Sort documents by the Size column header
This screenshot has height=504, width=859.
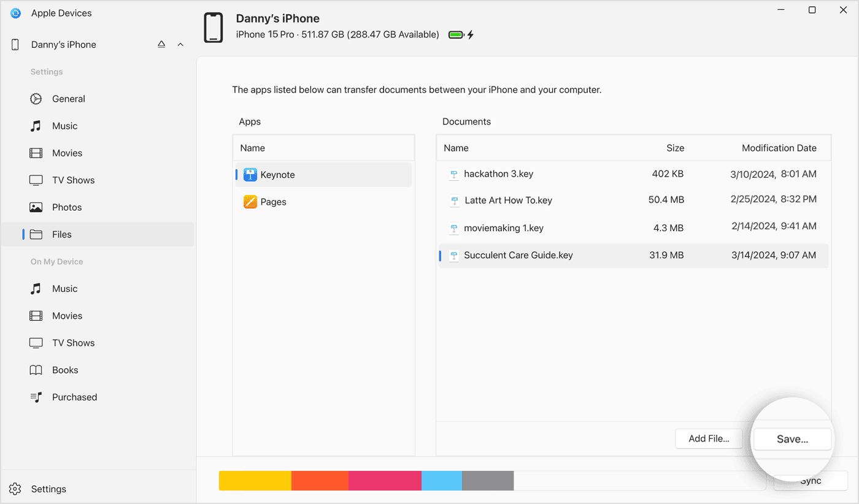(675, 148)
